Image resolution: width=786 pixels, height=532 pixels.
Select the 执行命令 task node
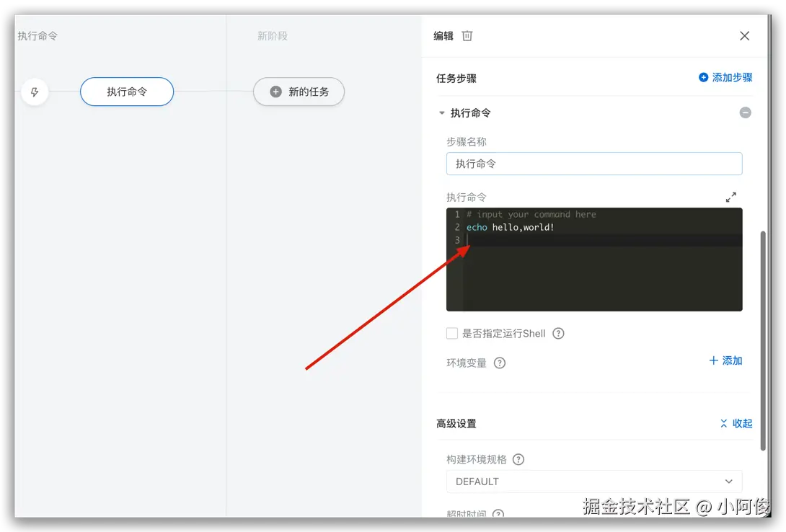pos(127,92)
